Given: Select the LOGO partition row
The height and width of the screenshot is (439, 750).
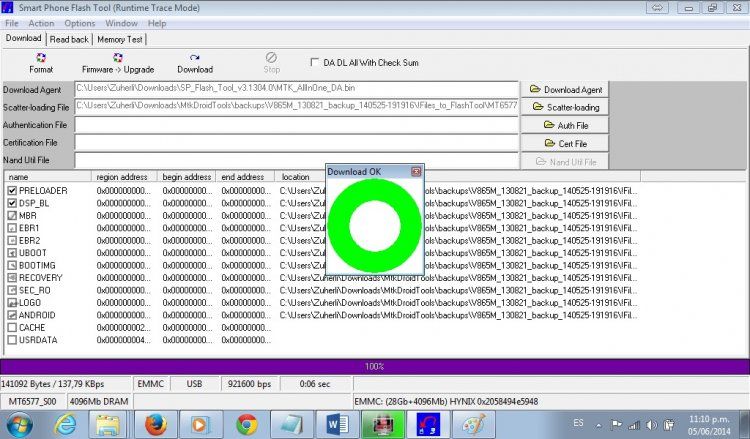Looking at the screenshot, I should click(x=322, y=302).
